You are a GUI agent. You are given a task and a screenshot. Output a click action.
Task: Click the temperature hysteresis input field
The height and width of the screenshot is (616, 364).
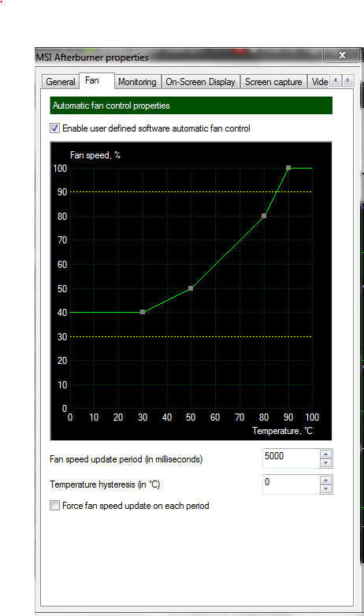click(x=292, y=484)
